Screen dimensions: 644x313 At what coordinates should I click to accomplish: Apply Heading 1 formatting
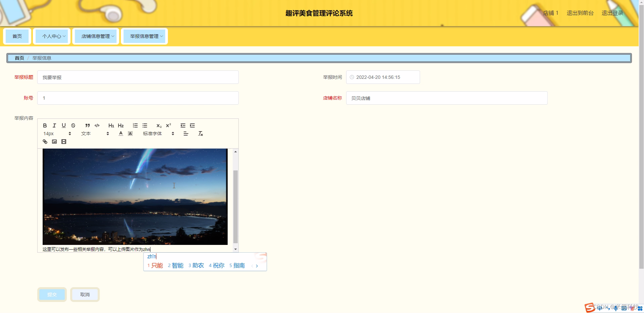(x=111, y=125)
